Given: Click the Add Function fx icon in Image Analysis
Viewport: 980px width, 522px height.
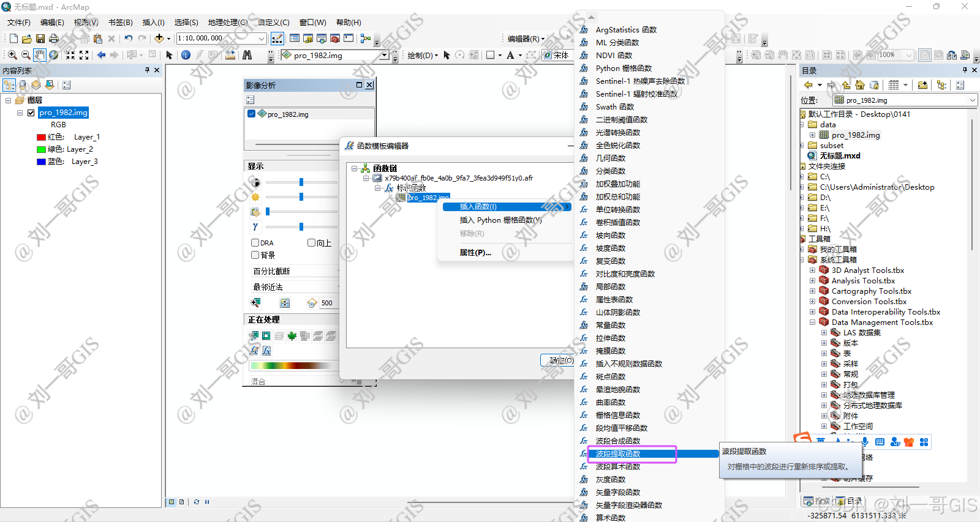Looking at the screenshot, I should point(254,351).
